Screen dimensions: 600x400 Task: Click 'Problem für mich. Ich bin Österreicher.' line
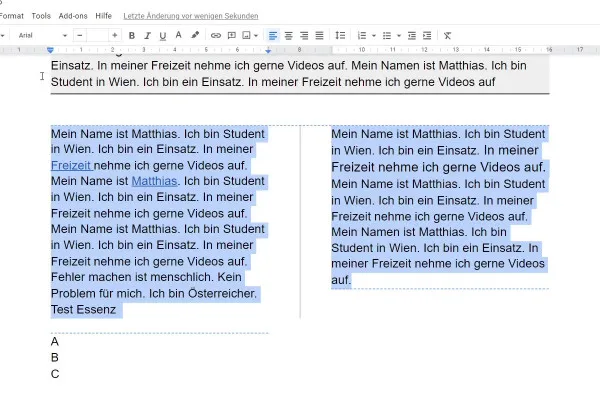pyautogui.click(x=153, y=293)
